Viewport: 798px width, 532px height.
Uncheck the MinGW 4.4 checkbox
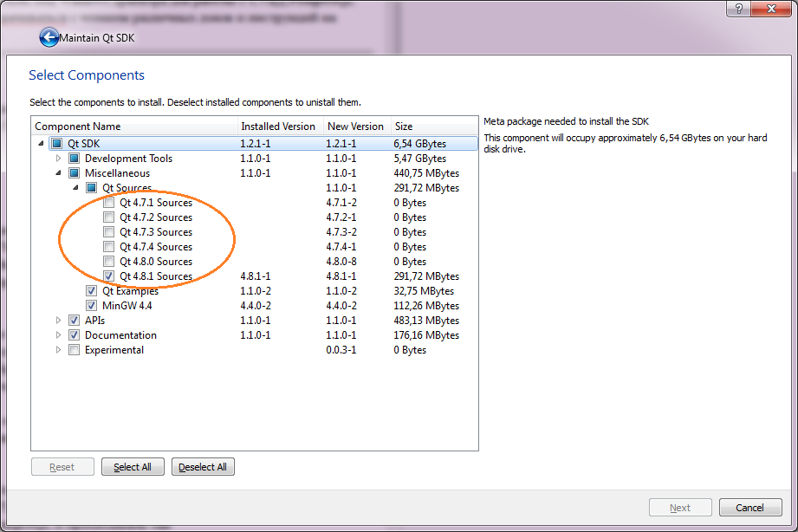(x=92, y=306)
